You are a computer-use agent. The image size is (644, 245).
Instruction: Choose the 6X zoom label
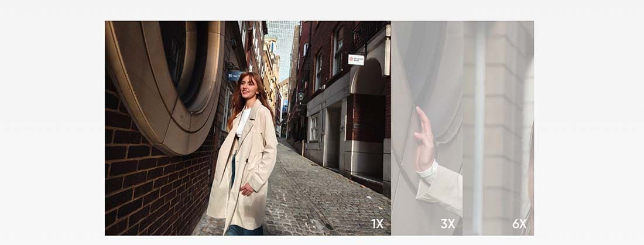pos(519,224)
